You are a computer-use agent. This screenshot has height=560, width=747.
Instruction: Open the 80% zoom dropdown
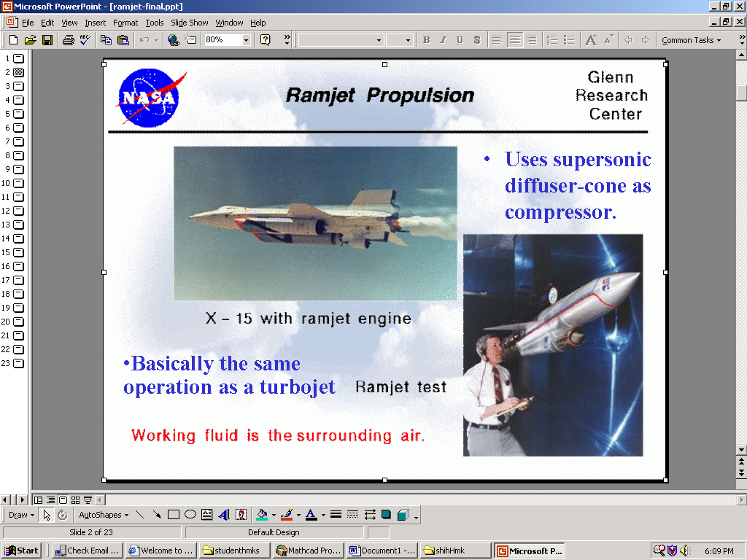(247, 40)
